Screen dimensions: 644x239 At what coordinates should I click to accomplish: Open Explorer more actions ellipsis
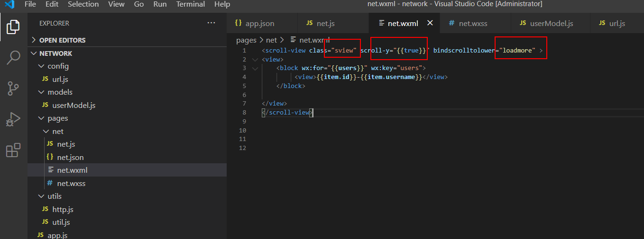[x=211, y=23]
